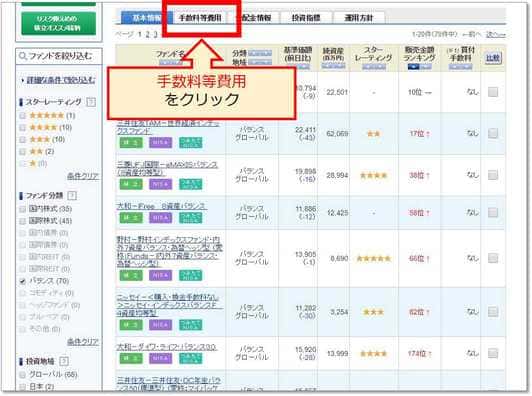Select the 投資指標 tab
532x396 pixels.
306,18
